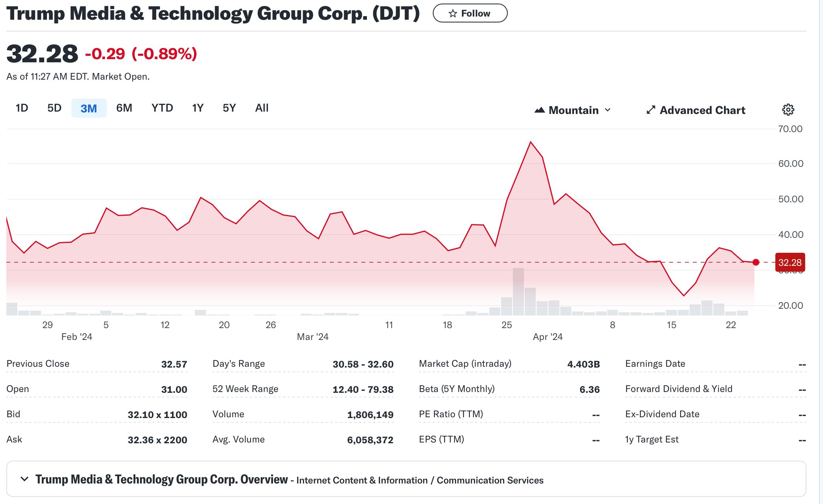The height and width of the screenshot is (504, 823).
Task: Click the Beta value 6.36
Action: [589, 389]
